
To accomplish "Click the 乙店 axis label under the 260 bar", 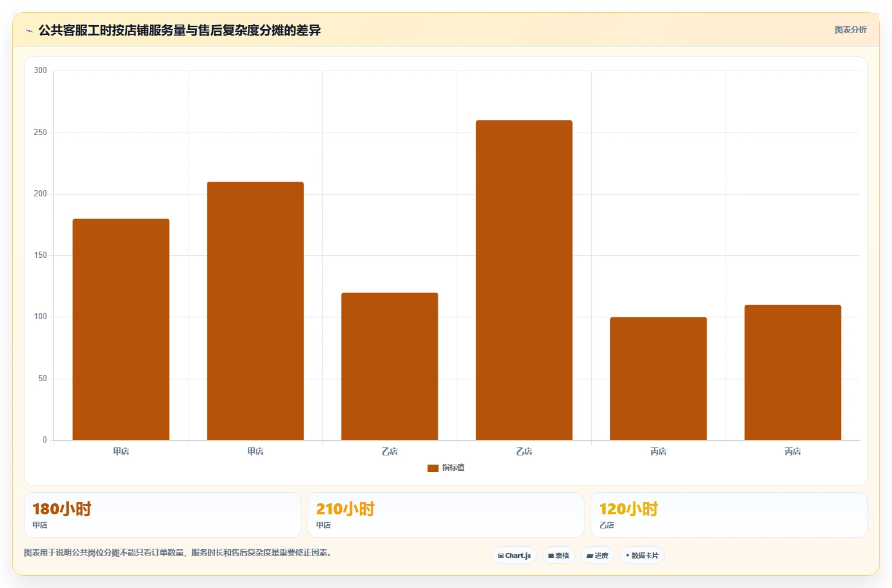I will (524, 451).
